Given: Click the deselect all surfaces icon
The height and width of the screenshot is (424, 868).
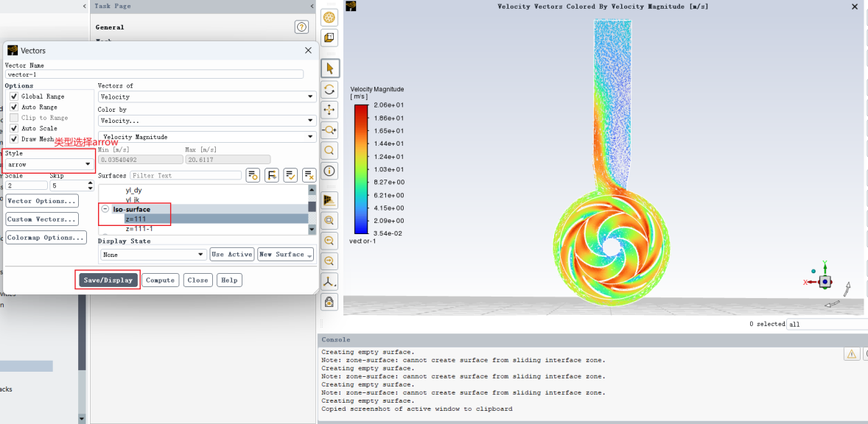Looking at the screenshot, I should pyautogui.click(x=309, y=175).
